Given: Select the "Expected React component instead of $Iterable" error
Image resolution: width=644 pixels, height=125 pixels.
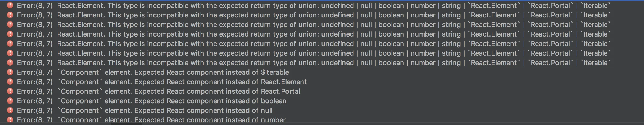Looking at the screenshot, I should click(x=175, y=72).
